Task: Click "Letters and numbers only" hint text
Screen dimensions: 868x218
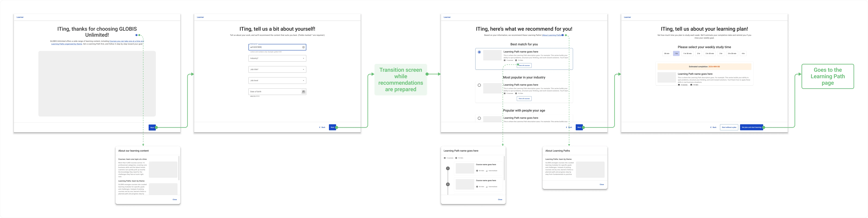Action: point(266,52)
